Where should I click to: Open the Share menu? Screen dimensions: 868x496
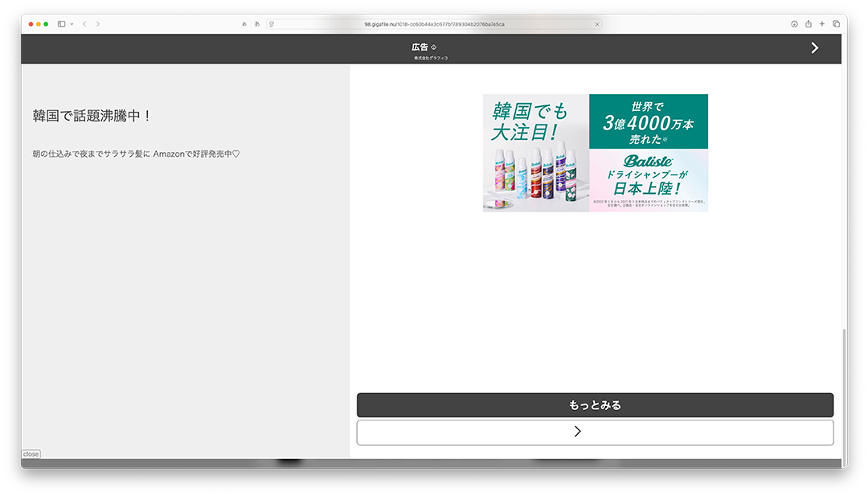809,24
